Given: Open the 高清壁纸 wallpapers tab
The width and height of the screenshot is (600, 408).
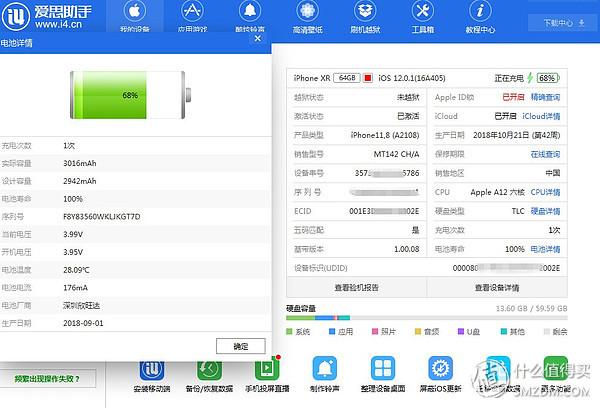Looking at the screenshot, I should pos(308,16).
